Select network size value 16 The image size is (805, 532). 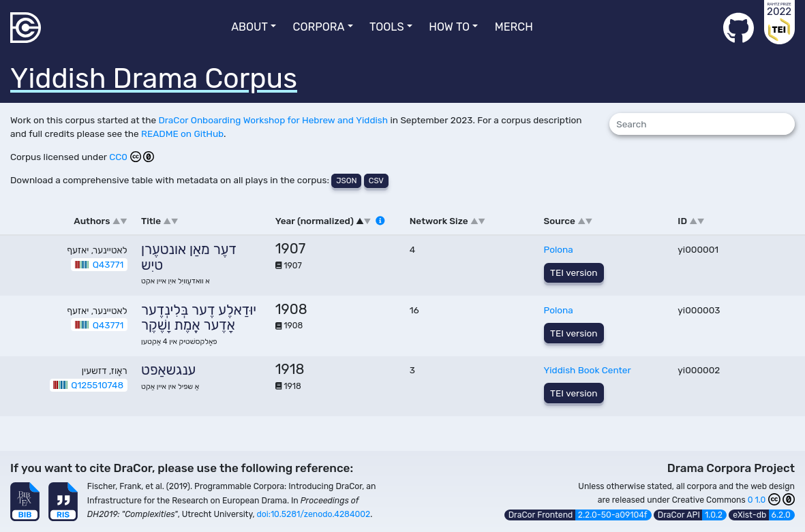[x=414, y=311]
